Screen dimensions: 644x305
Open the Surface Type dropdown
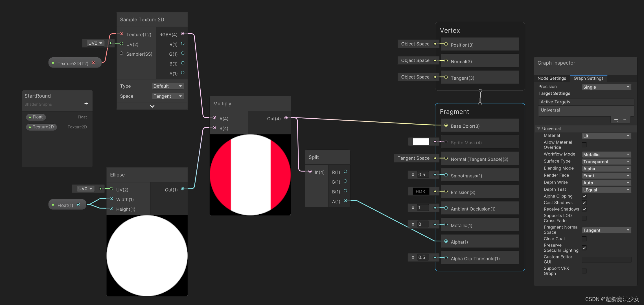tap(606, 161)
